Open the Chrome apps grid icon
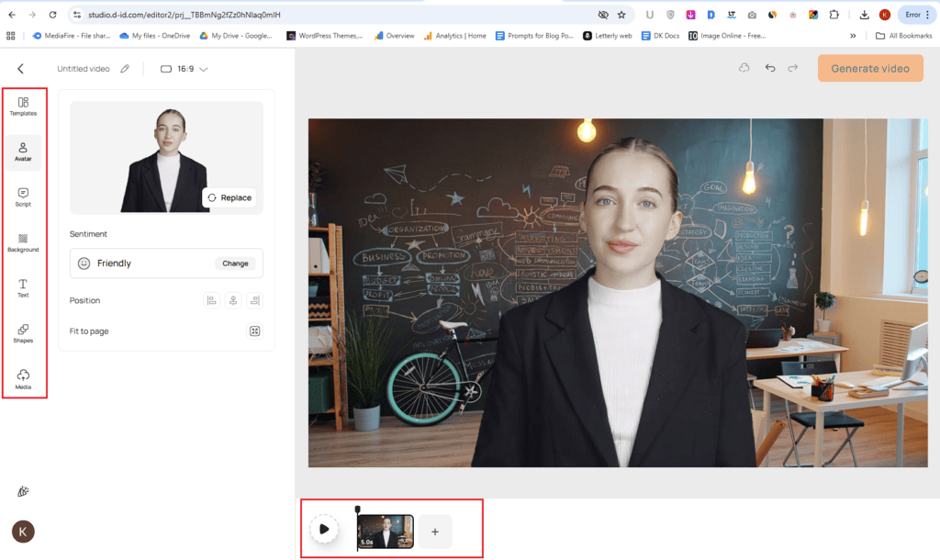The image size is (940, 560). click(11, 36)
